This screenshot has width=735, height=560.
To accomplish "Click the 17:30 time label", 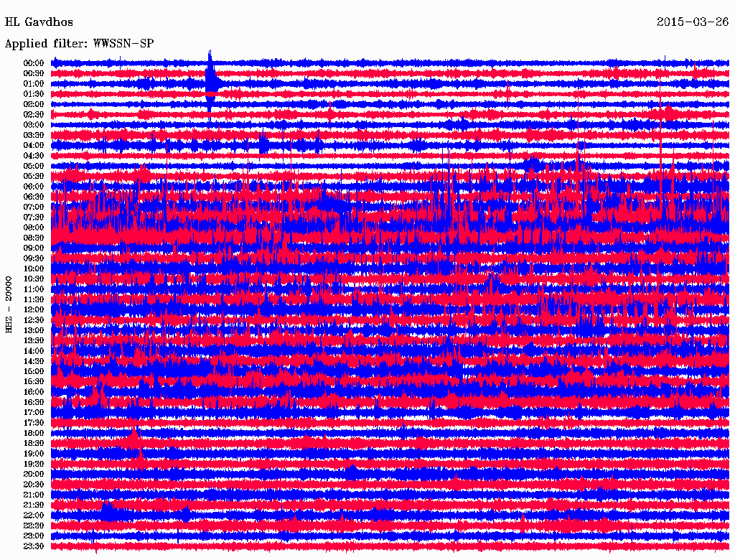I will 34,423.
